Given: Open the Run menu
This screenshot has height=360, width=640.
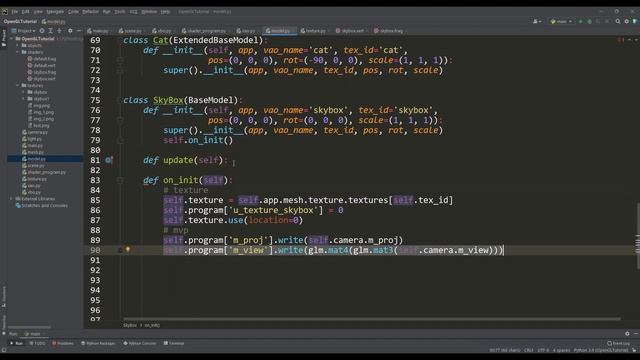Looking at the screenshot, I should point(107,11).
